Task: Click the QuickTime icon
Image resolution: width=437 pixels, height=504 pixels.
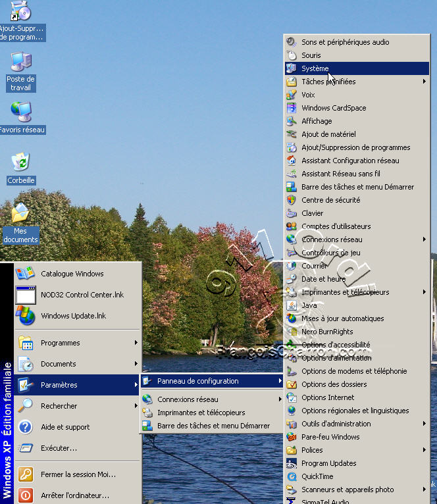Action: point(292,476)
